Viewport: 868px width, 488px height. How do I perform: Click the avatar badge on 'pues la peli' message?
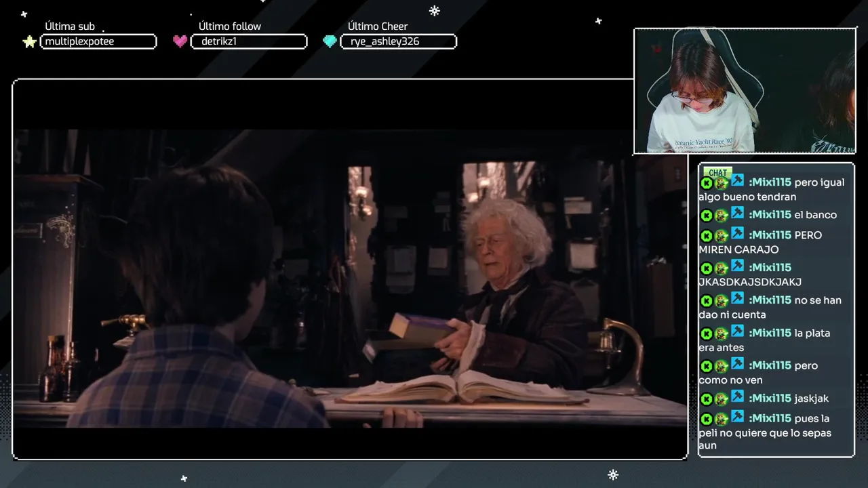click(x=722, y=420)
